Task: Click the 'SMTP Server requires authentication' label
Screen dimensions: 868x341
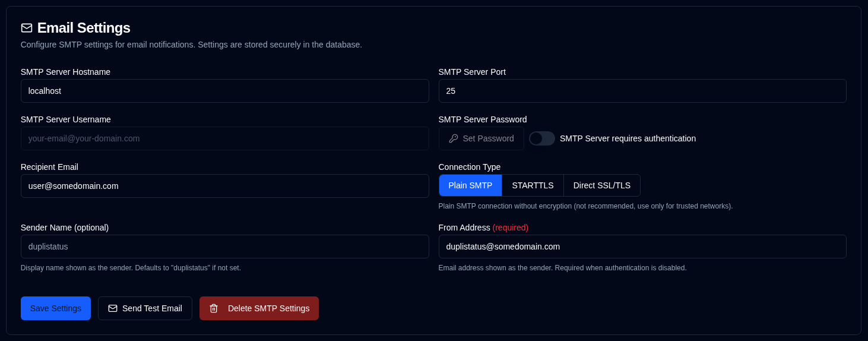Action: coord(628,138)
